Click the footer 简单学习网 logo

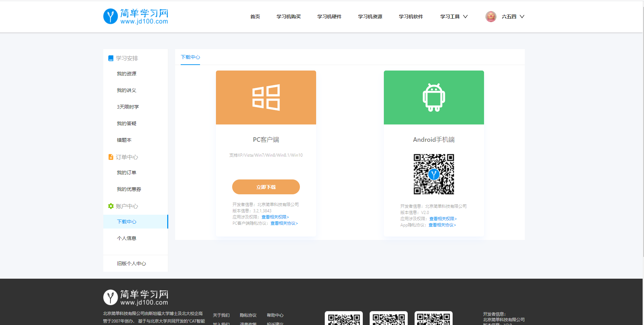click(136, 297)
